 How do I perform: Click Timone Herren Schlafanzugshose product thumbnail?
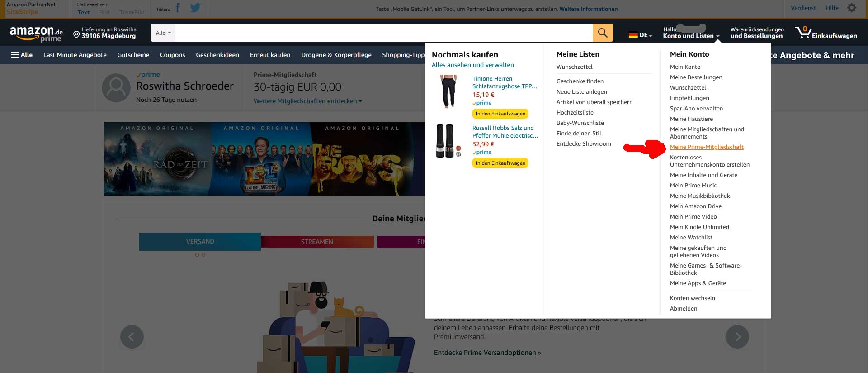pyautogui.click(x=448, y=91)
